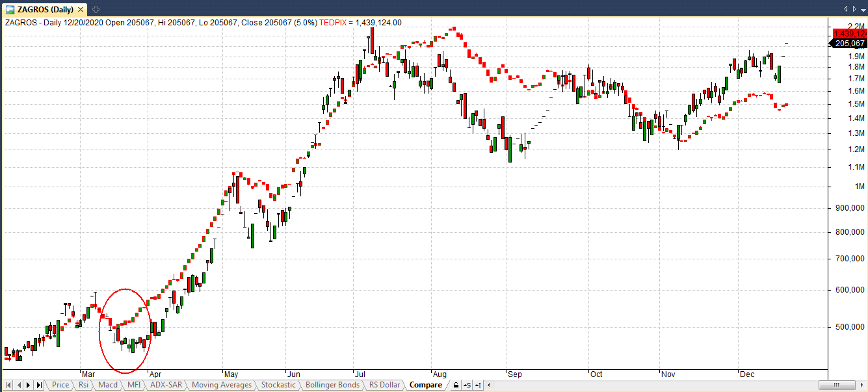Click the black 205,067 price label
Viewport: 868px width, 392px height.
click(x=848, y=44)
